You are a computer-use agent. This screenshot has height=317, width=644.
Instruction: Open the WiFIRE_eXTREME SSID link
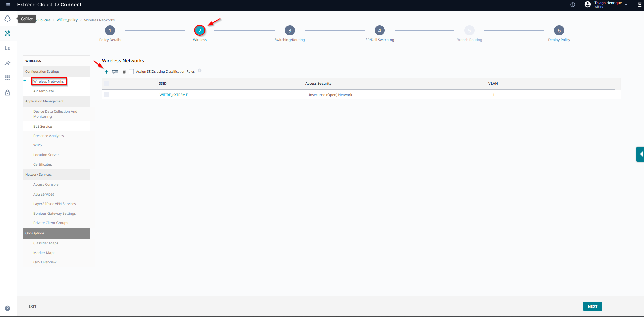(173, 95)
